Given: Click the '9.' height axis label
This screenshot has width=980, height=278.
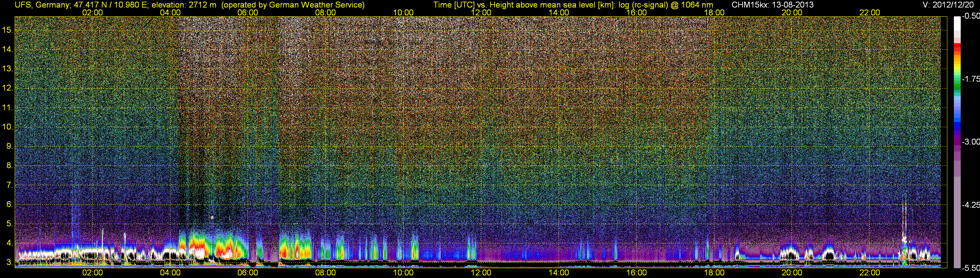Looking at the screenshot, I should pyautogui.click(x=9, y=146).
